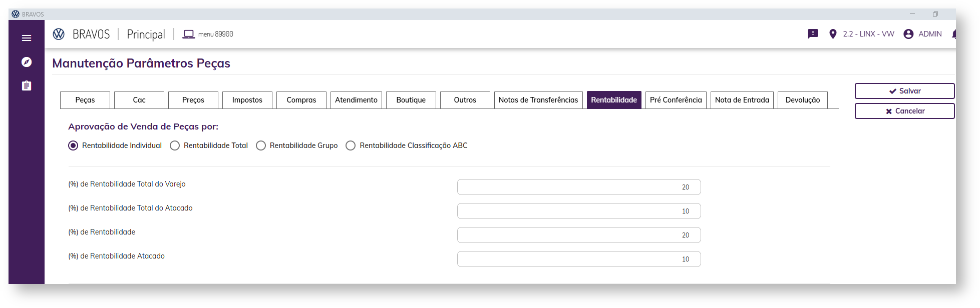Switch to the Impostos tab
Image resolution: width=980 pixels, height=308 pixels.
pos(247,100)
